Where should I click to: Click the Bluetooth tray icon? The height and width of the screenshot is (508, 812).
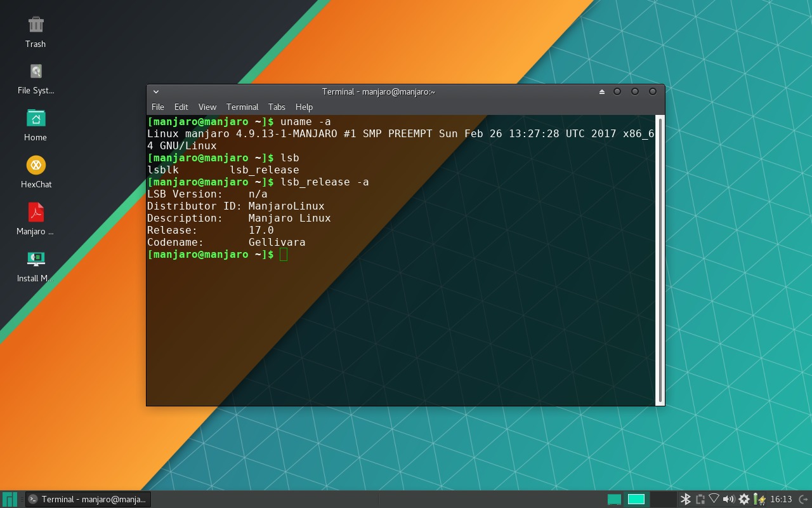(685, 499)
